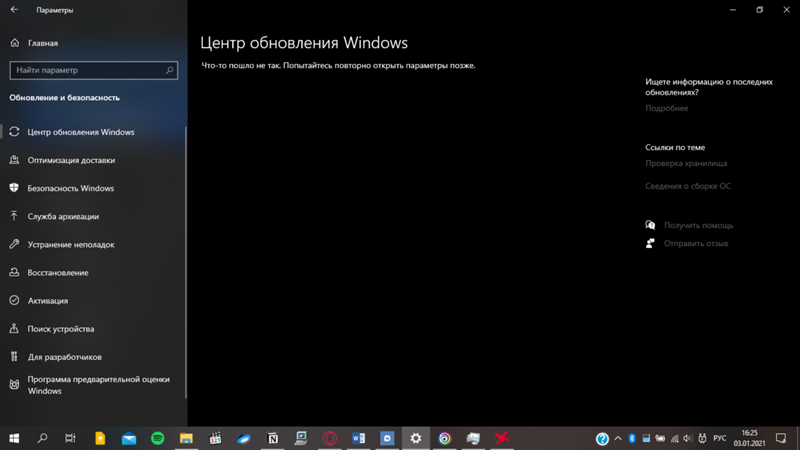Open the volume speaker tray icon
This screenshot has height=450, width=800.
(x=688, y=438)
